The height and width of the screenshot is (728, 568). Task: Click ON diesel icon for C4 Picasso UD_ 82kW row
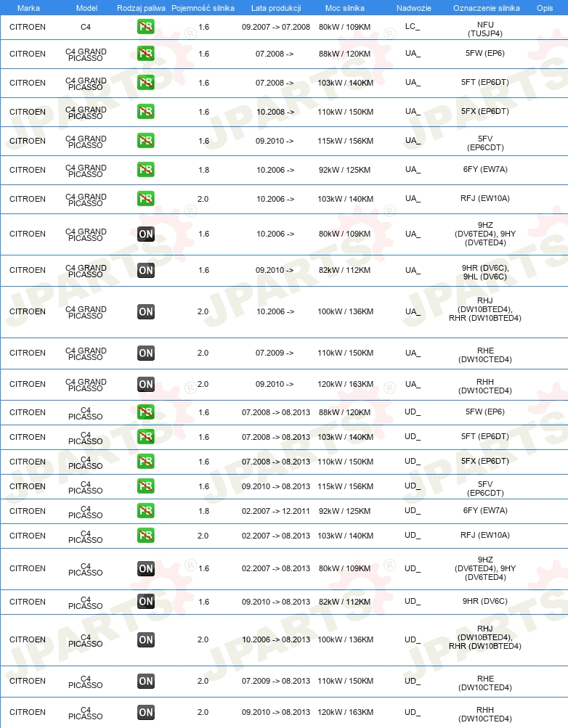coord(146,601)
